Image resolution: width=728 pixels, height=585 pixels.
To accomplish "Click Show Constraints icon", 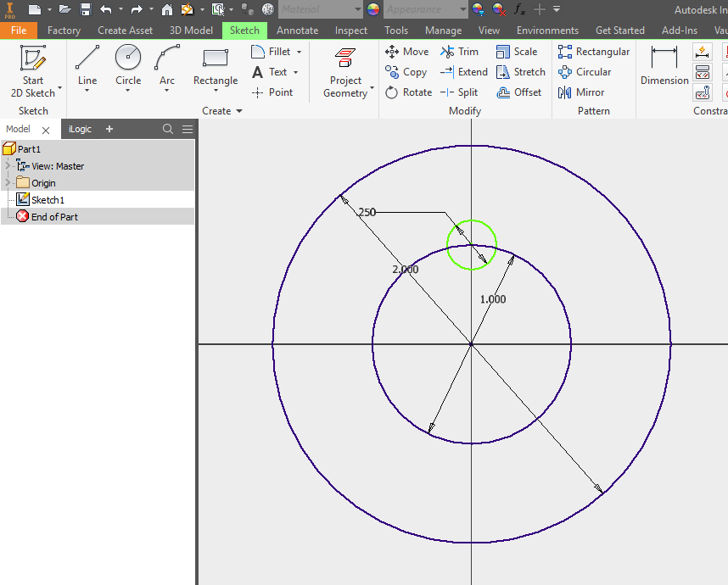I will click(702, 72).
